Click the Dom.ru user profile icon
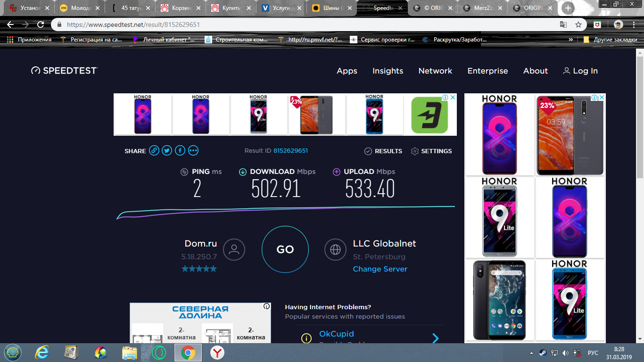The height and width of the screenshot is (362, 644). (234, 249)
